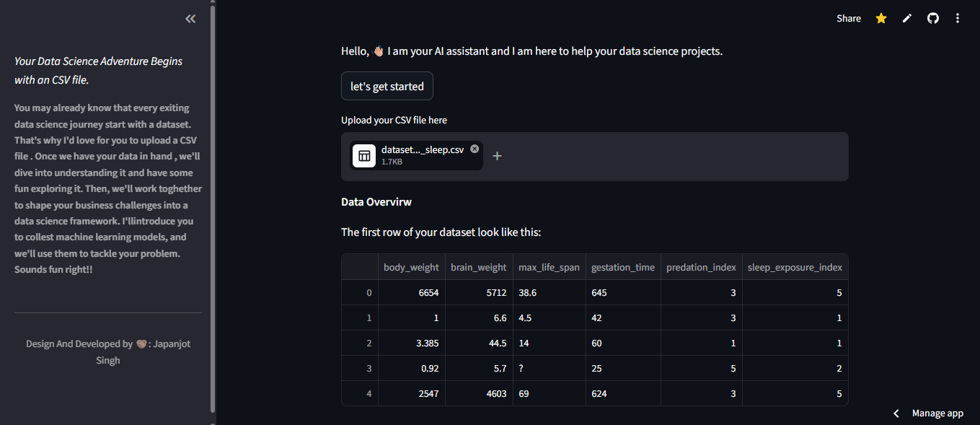Click the chevron beside Manage app

coord(896,413)
